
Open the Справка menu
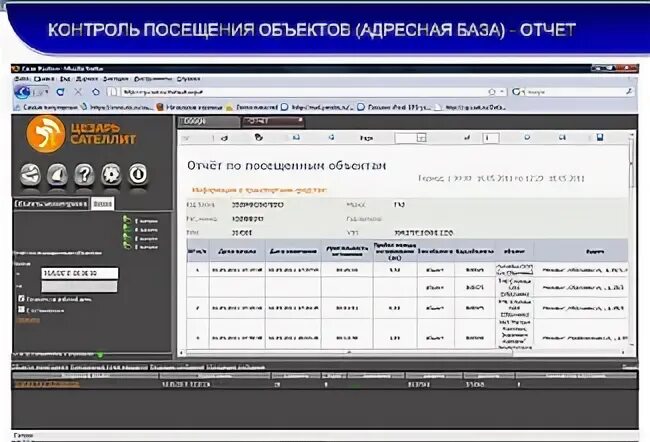tap(189, 78)
